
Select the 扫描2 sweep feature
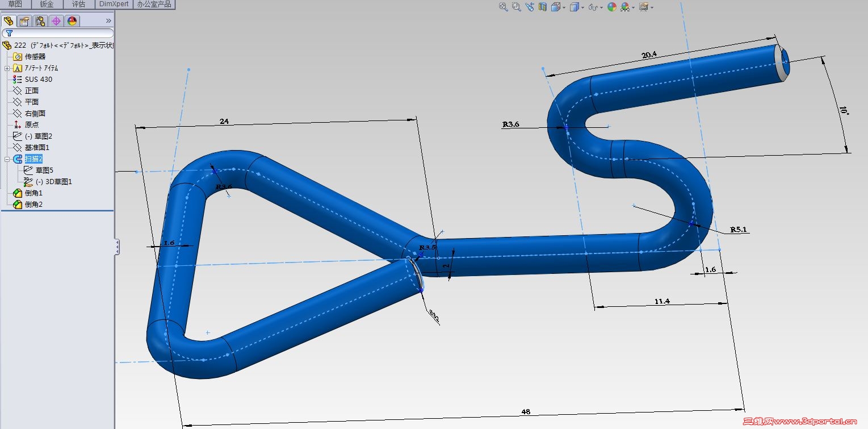28,159
